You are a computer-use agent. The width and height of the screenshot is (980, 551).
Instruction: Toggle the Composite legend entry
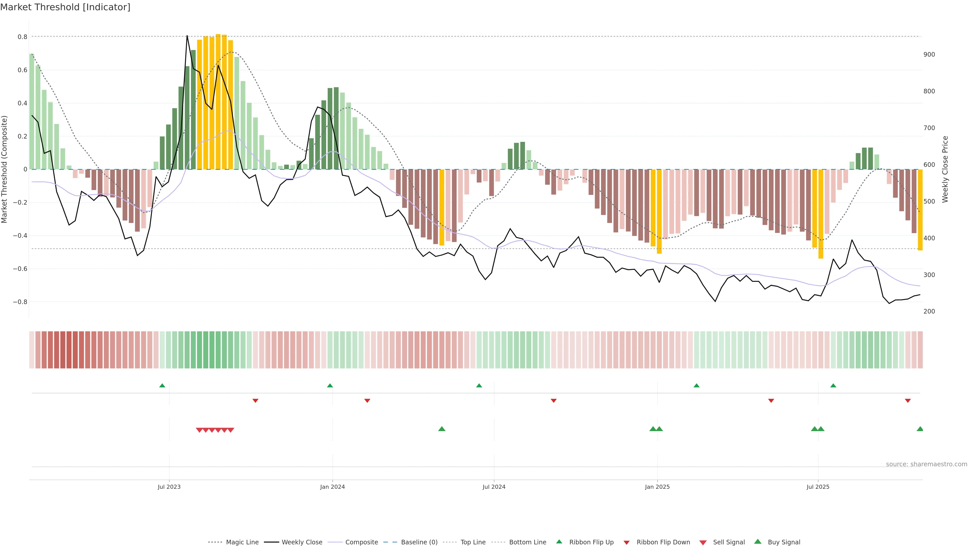point(361,542)
